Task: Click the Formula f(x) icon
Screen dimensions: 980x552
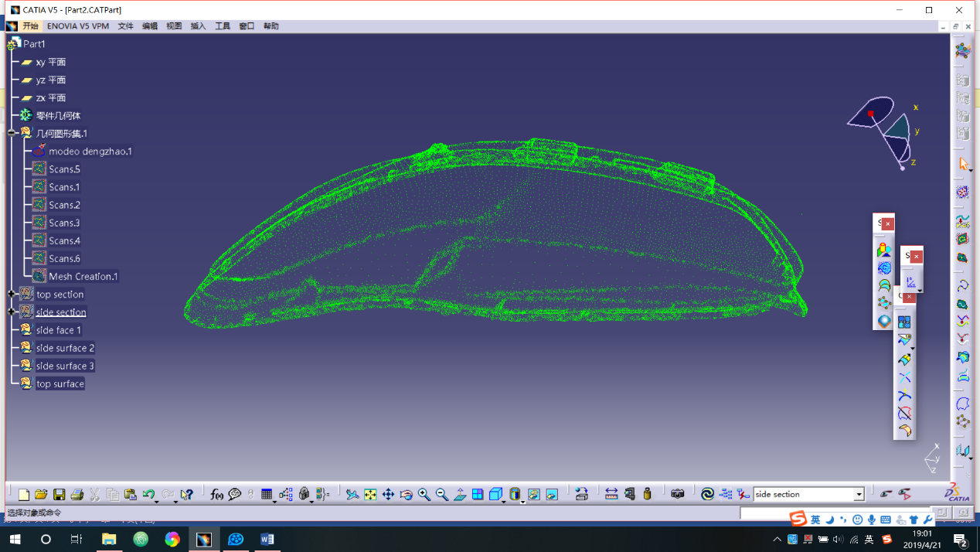Action: coord(216,494)
